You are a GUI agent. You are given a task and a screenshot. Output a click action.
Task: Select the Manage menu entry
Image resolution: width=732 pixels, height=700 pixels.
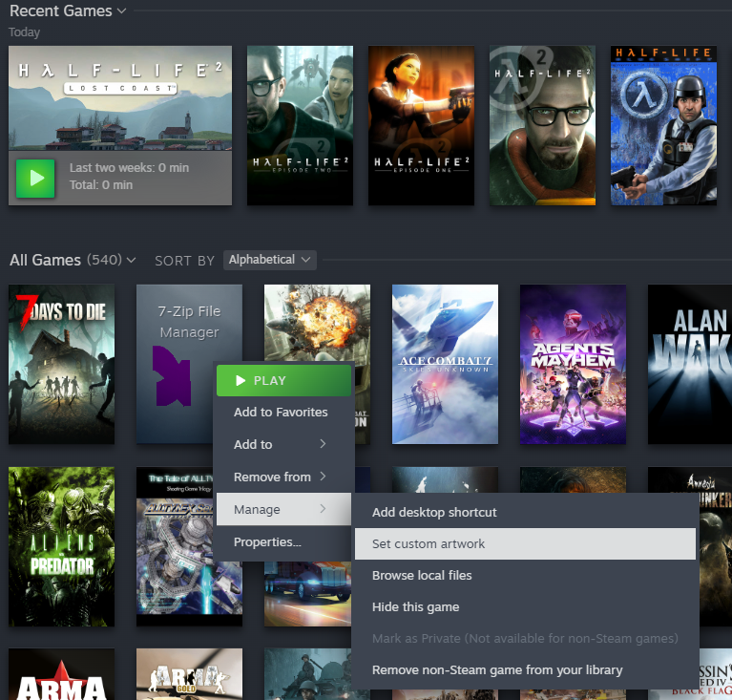(x=283, y=509)
